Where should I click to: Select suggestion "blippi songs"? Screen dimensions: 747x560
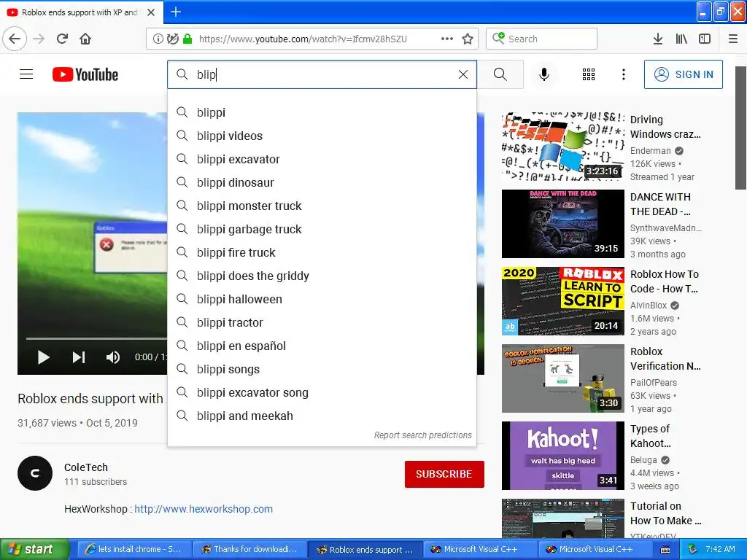tap(322, 369)
